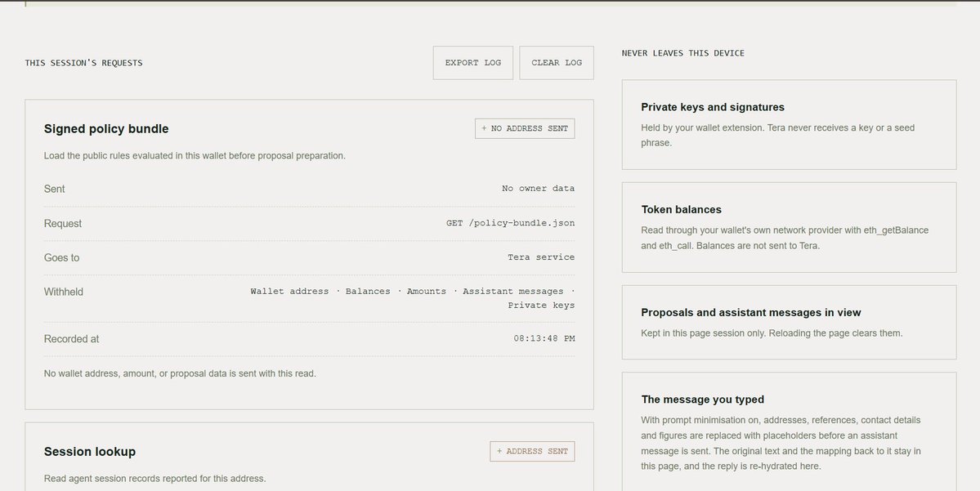980x491 pixels.
Task: Click 'Proposals and assistant messages in view' title
Action: point(750,312)
